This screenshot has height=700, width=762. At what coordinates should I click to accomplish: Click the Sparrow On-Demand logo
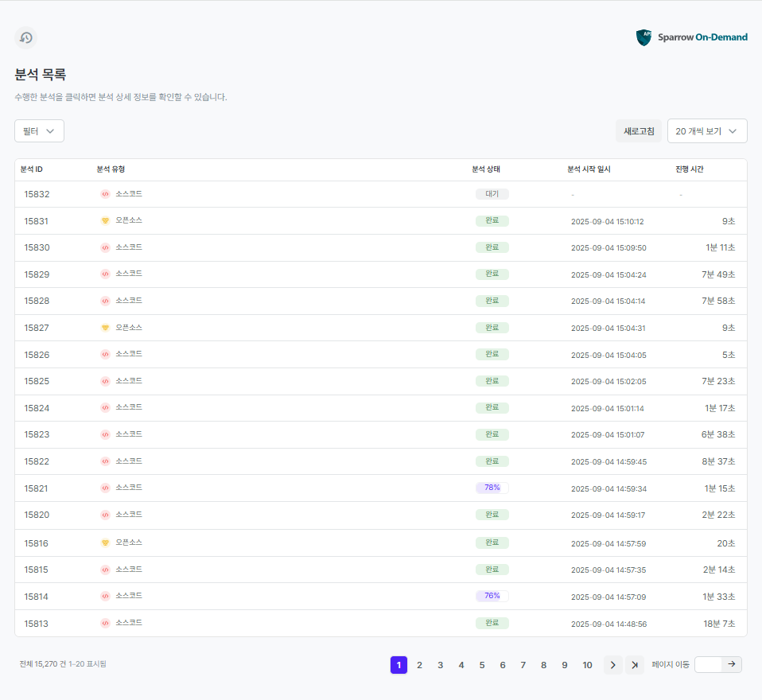point(691,37)
